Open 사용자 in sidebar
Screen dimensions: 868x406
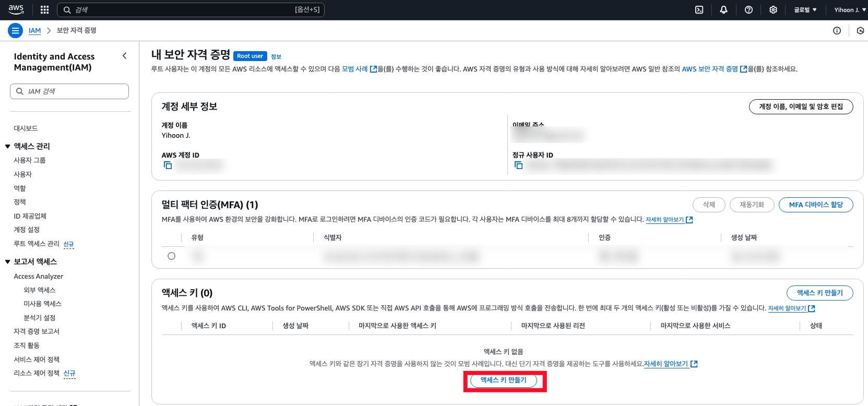(x=23, y=174)
